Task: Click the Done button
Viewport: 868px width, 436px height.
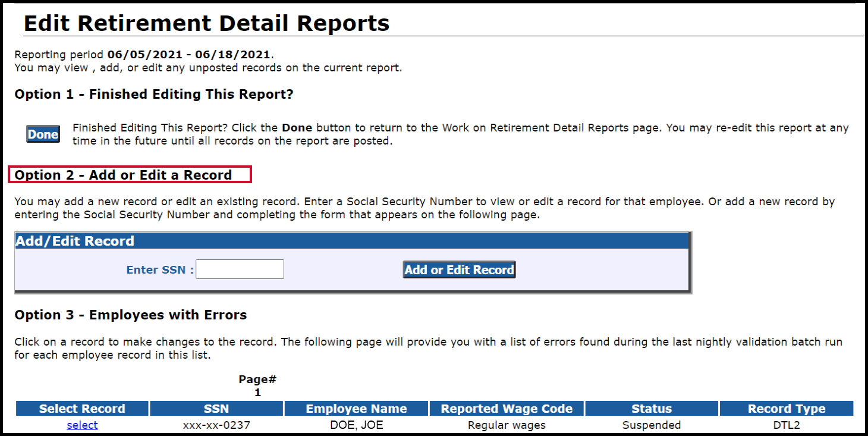Action: point(42,134)
